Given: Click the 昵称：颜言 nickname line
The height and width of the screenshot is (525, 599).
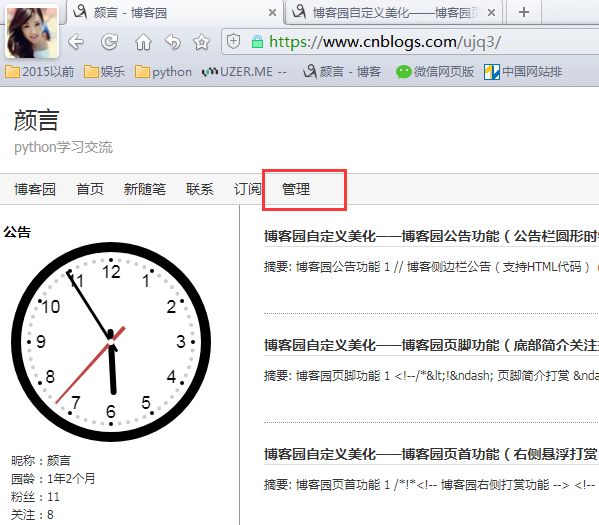Looking at the screenshot, I should click(x=41, y=460).
